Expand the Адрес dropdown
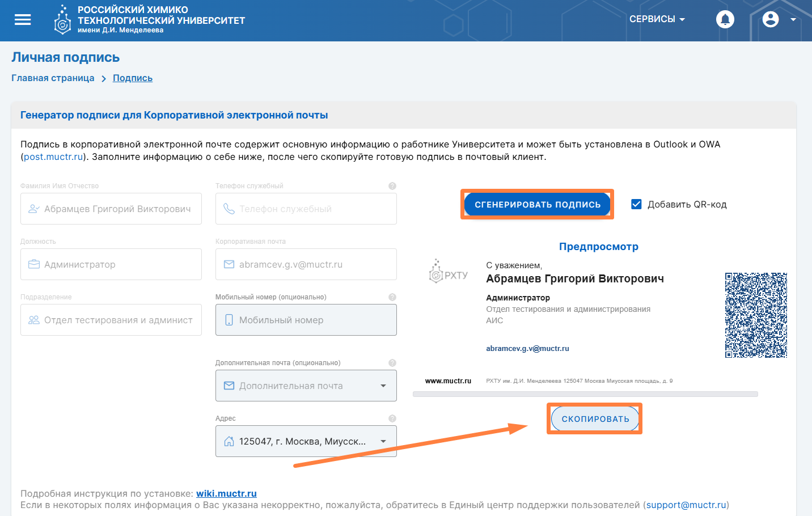812x516 pixels. (x=383, y=441)
